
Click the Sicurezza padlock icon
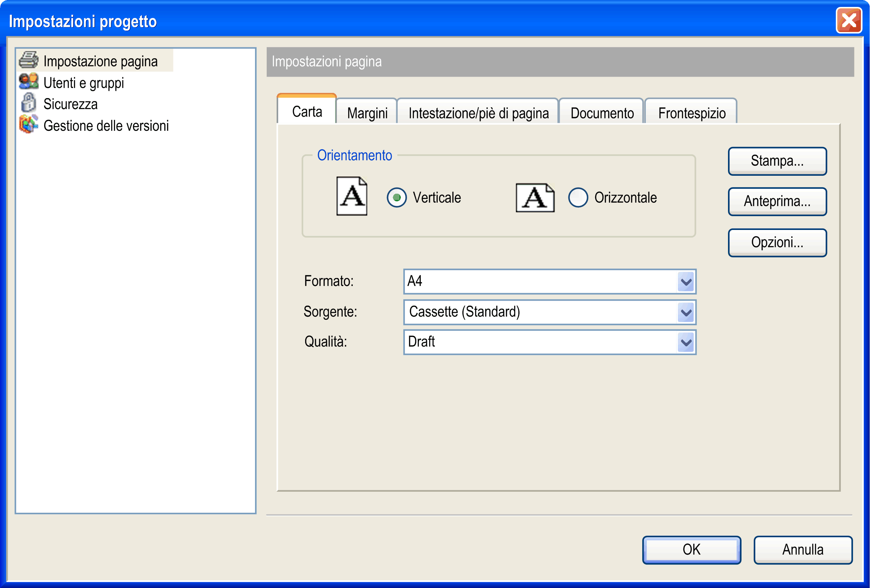coord(28,103)
